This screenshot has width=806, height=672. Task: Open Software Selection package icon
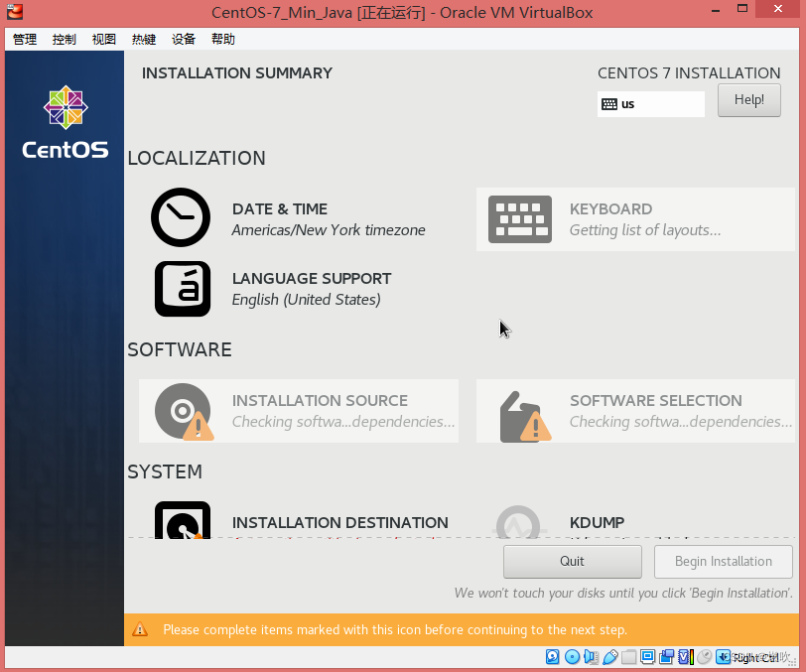pos(525,417)
